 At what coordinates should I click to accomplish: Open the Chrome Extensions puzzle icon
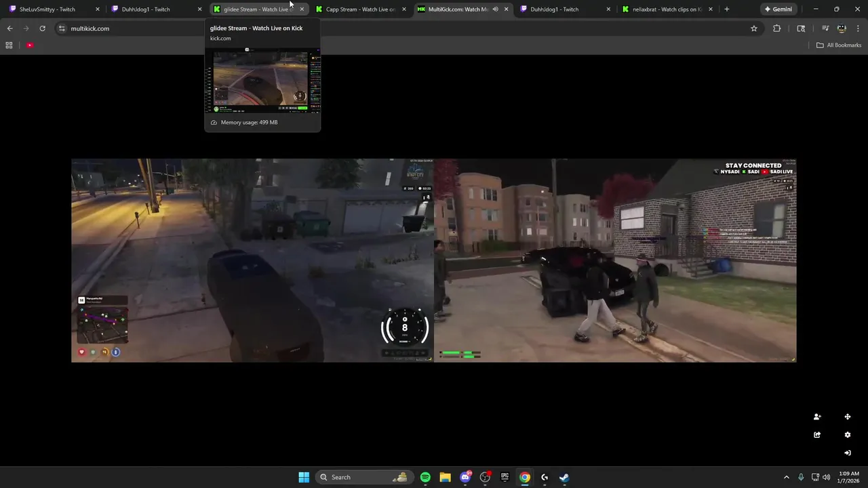777,28
